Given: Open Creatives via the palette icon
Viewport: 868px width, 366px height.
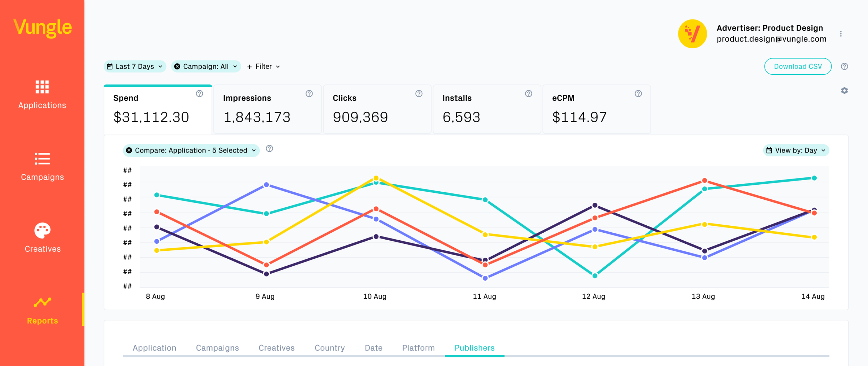Looking at the screenshot, I should tap(42, 231).
